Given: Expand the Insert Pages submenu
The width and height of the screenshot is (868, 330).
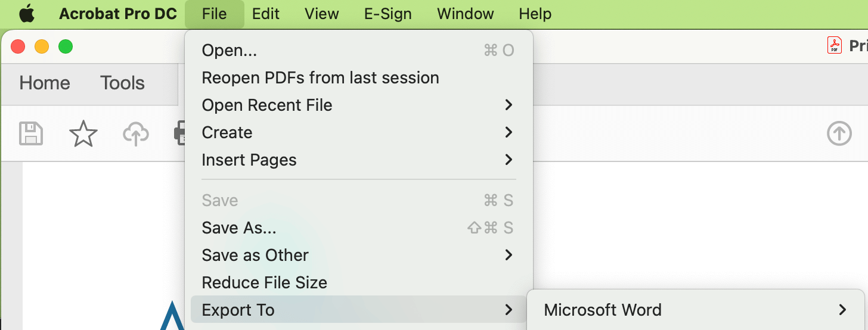Looking at the screenshot, I should coord(359,160).
